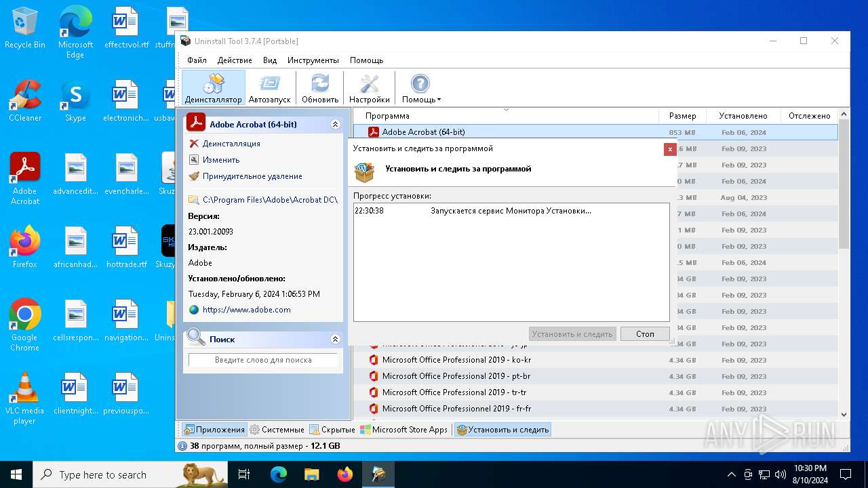Screen dimensions: 868x488
Task: Sort by the Размер column header
Action: [682, 116]
